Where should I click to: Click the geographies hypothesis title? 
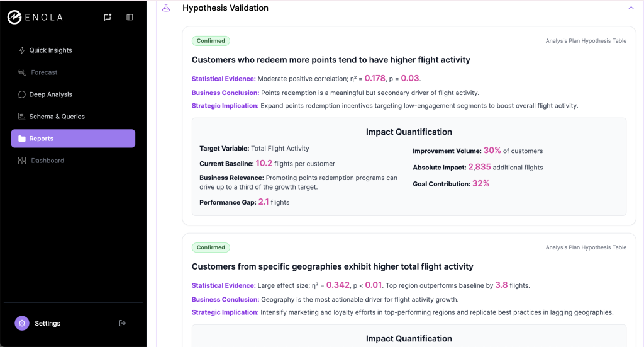[332, 267]
